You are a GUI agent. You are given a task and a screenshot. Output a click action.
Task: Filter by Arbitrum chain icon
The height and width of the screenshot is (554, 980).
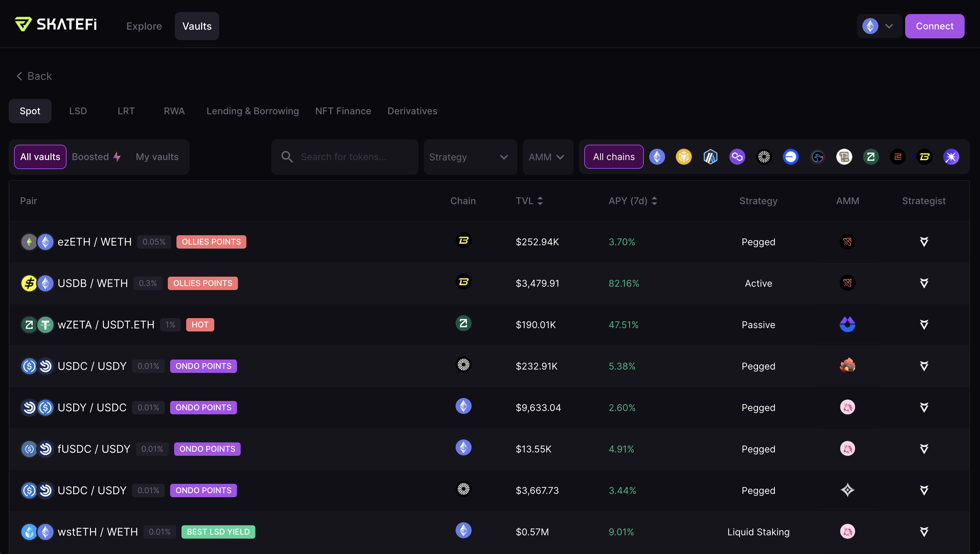(x=710, y=157)
